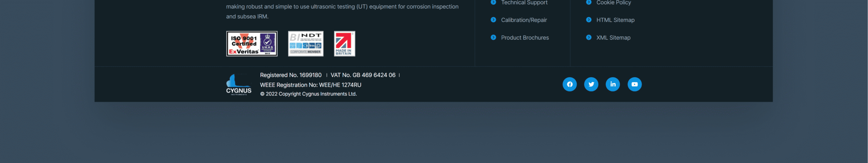Click the arrow bullet beside Product Brochures
868x163 pixels.
point(493,37)
